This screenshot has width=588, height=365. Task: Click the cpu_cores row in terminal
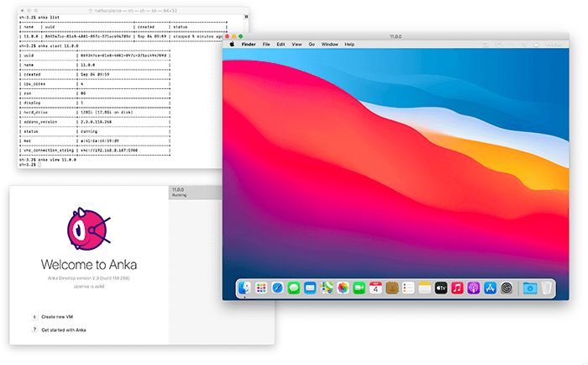pos(95,84)
